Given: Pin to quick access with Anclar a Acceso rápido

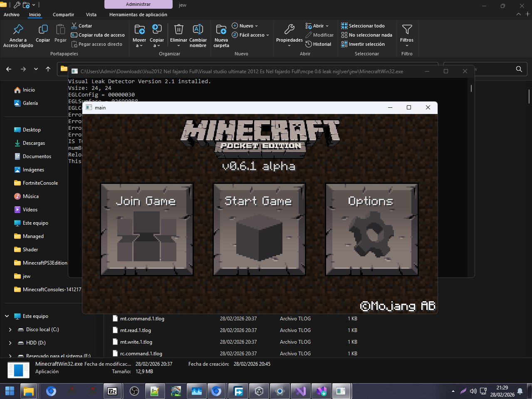Looking at the screenshot, I should point(18,35).
